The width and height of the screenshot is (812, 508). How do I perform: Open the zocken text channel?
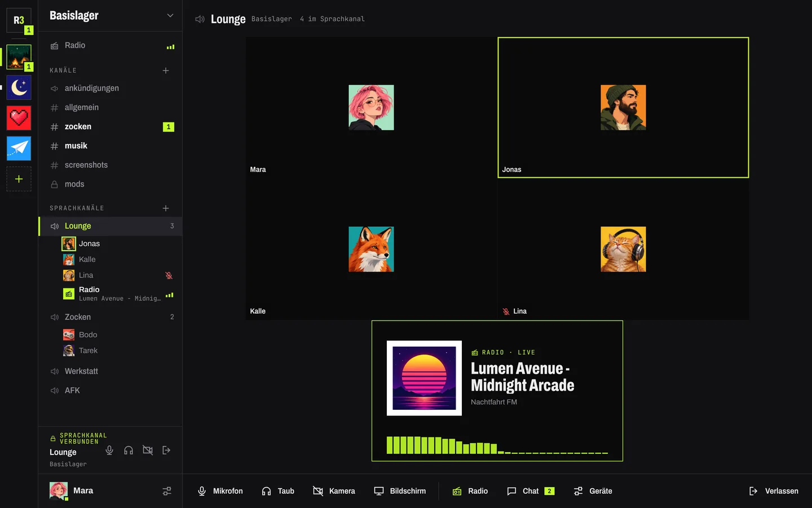click(110, 127)
